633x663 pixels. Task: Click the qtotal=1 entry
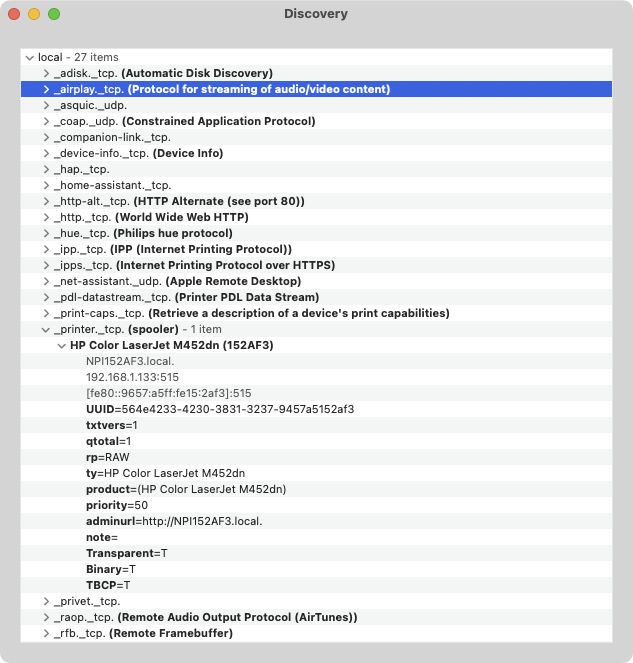109,441
